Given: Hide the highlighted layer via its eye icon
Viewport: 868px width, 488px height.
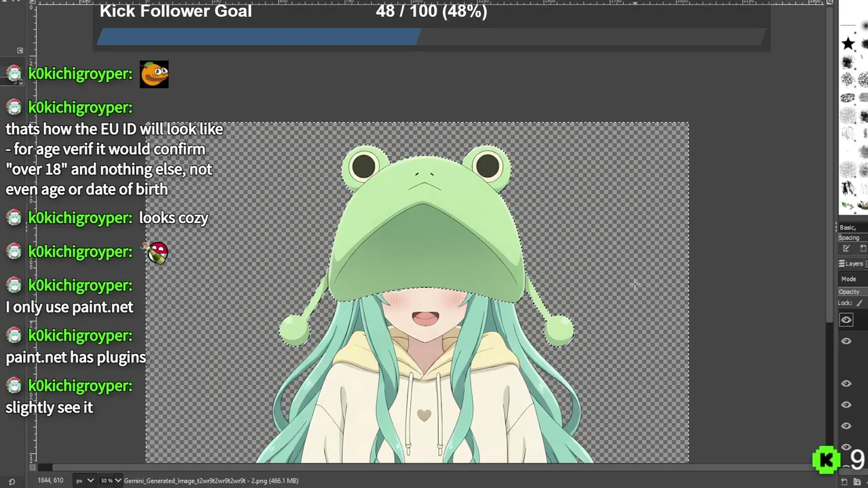Looking at the screenshot, I should [x=846, y=320].
